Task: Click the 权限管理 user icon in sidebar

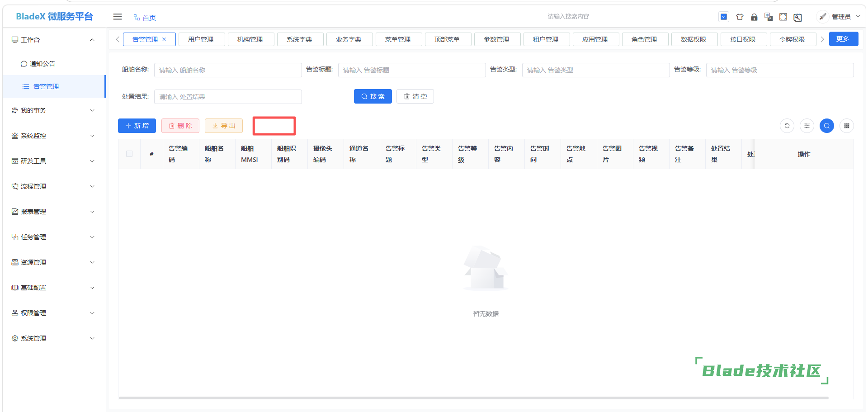Action: [15, 313]
